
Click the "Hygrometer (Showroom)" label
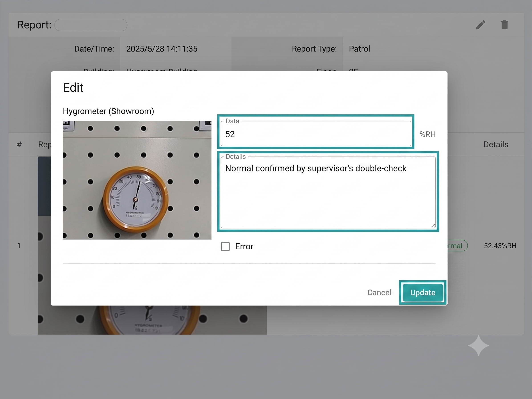coord(108,111)
